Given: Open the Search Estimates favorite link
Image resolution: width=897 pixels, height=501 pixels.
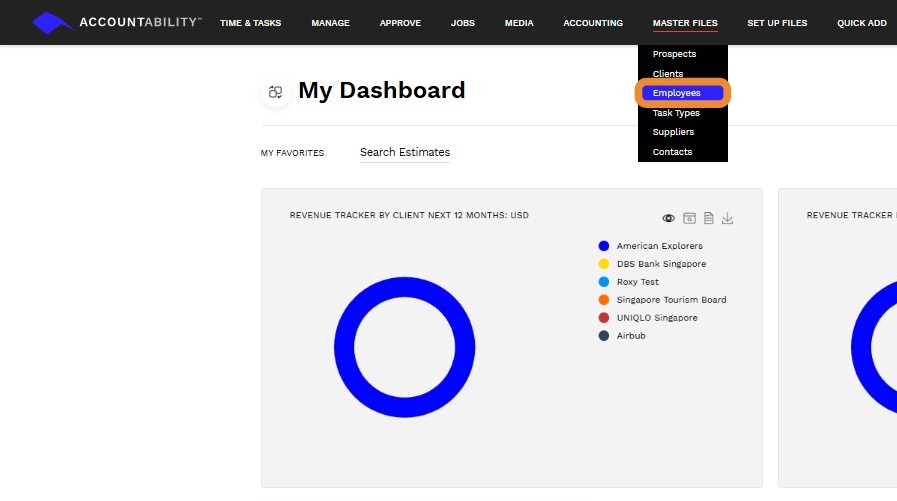Looking at the screenshot, I should [405, 152].
